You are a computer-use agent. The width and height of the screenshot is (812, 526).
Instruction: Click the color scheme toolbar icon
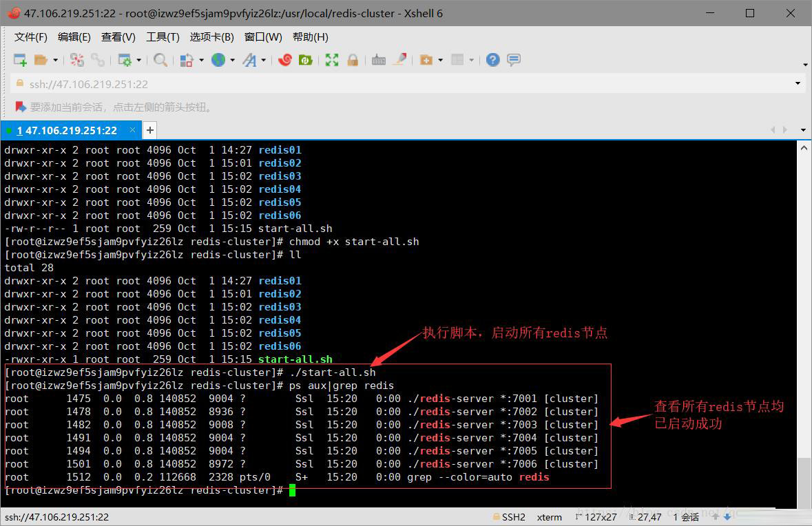click(187, 60)
